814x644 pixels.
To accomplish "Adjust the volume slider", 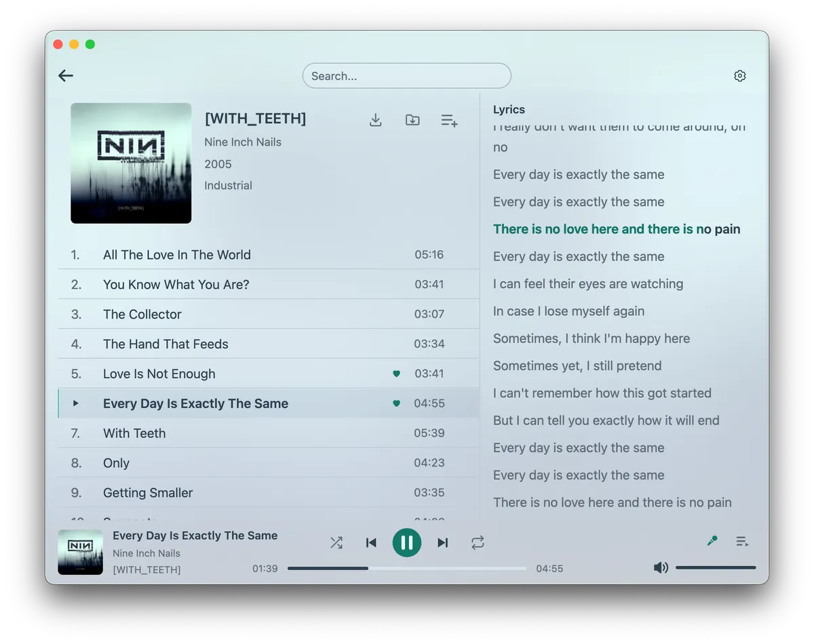I will point(716,567).
